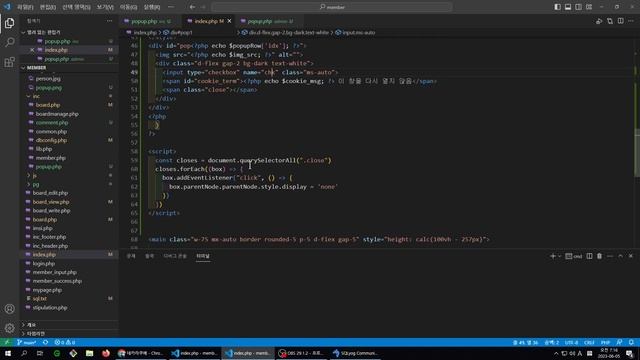The height and width of the screenshot is (360, 640).
Task: Create a new terminal with plus icon
Action: point(553,256)
